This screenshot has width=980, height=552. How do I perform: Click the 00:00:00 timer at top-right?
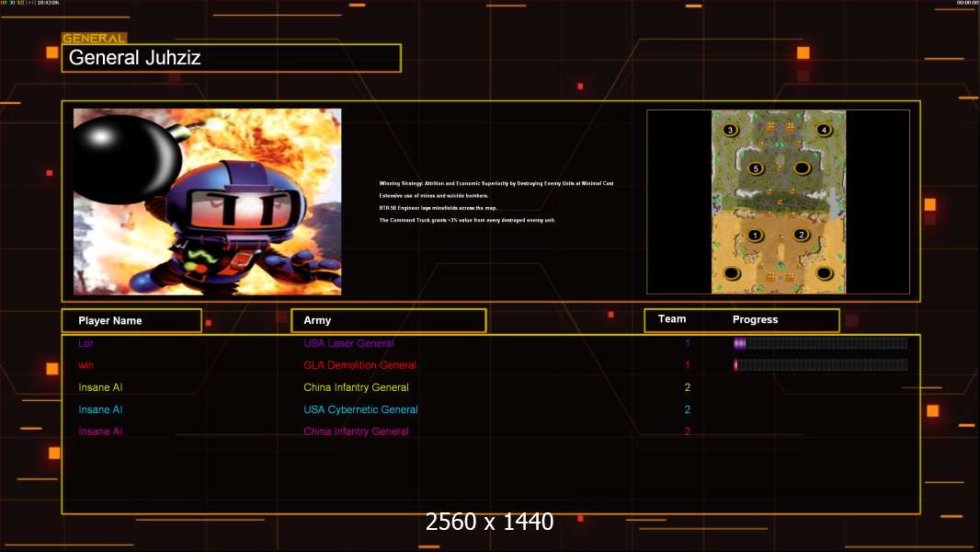tap(967, 3)
